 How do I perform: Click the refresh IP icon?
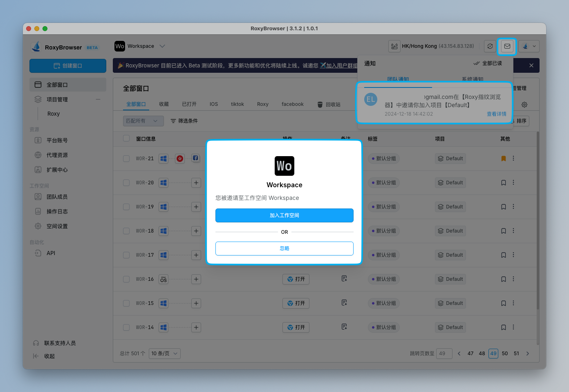(490, 46)
